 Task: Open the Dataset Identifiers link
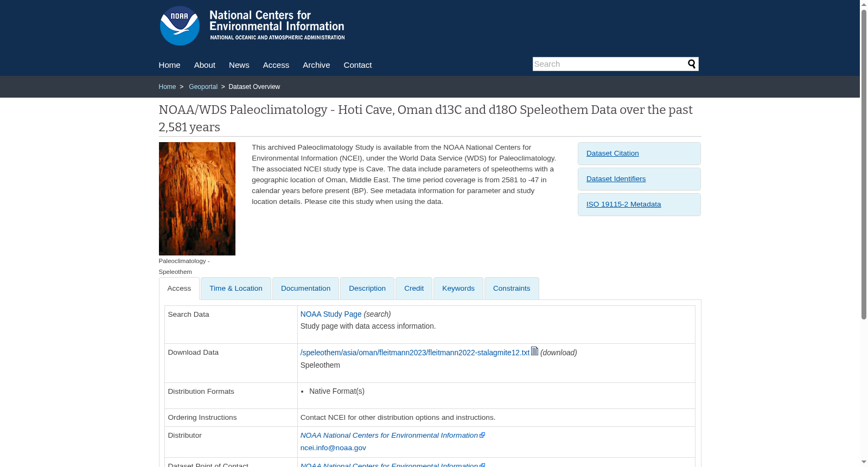pyautogui.click(x=616, y=179)
